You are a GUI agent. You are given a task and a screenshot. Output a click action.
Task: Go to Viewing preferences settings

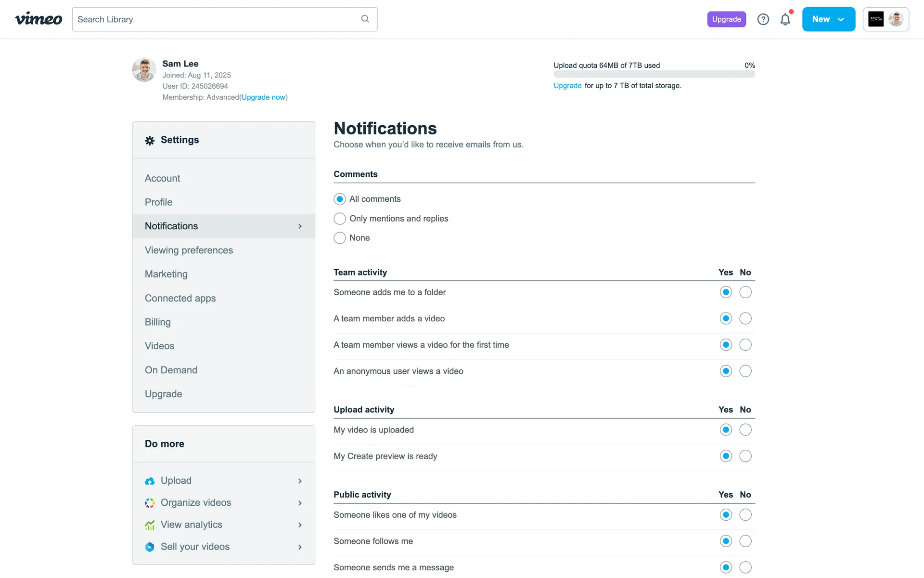[189, 250]
